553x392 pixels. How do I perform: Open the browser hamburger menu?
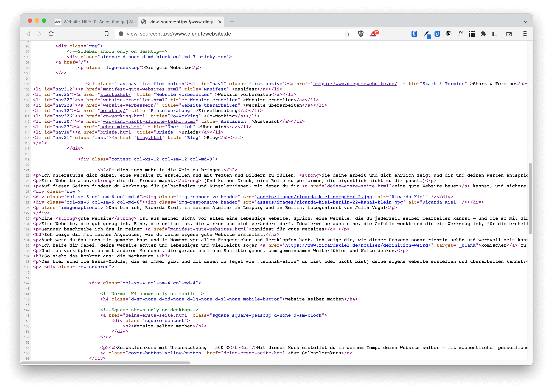(525, 34)
